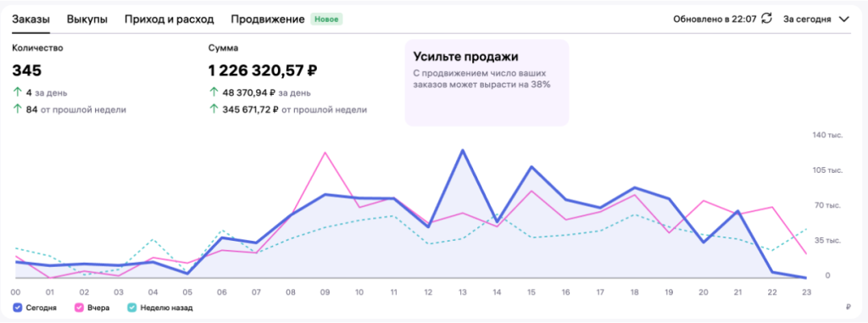Click the promo text about 38% growth
868x323 pixels.
click(x=482, y=79)
